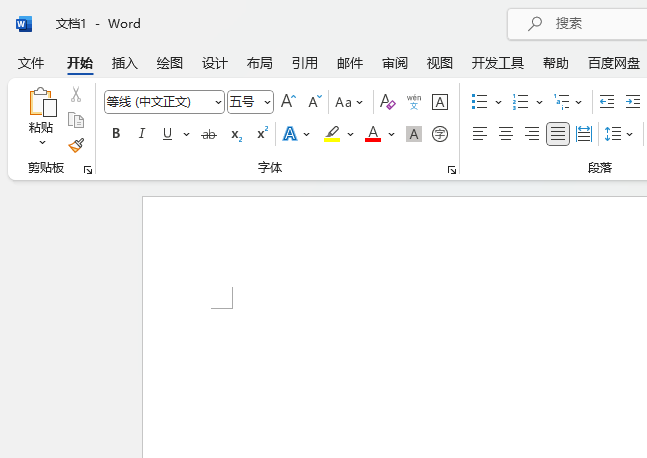Switch to the 引用 tab
The image size is (647, 458).
(305, 63)
